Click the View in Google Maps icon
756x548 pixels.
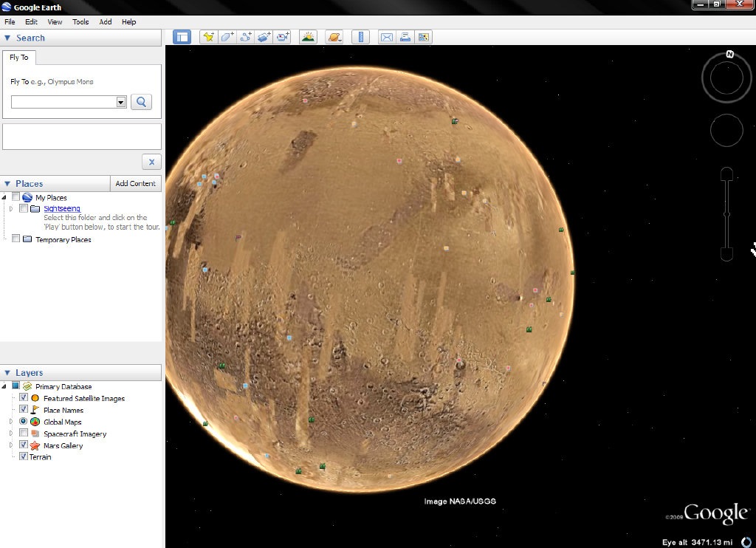(x=423, y=37)
